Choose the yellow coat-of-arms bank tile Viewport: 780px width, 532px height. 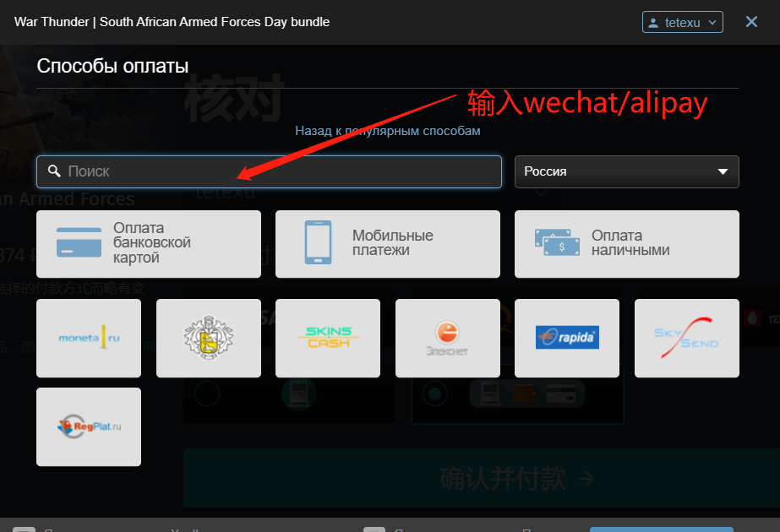pos(209,338)
